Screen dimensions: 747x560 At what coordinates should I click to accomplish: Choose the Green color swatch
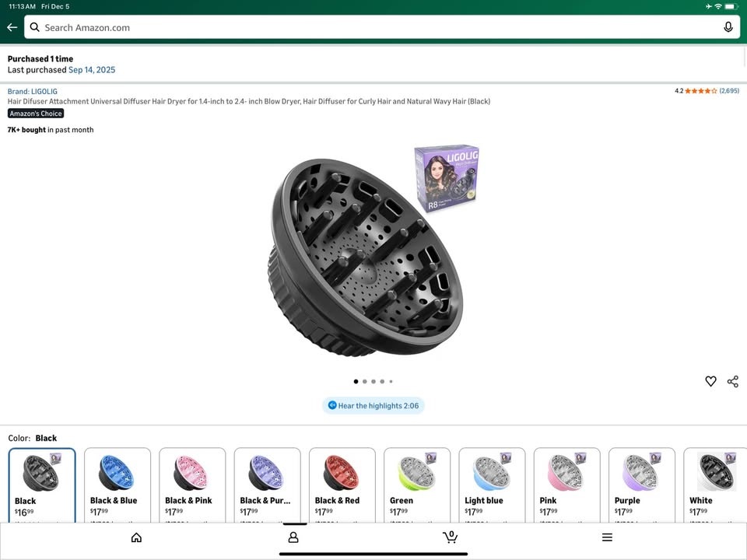pos(417,485)
